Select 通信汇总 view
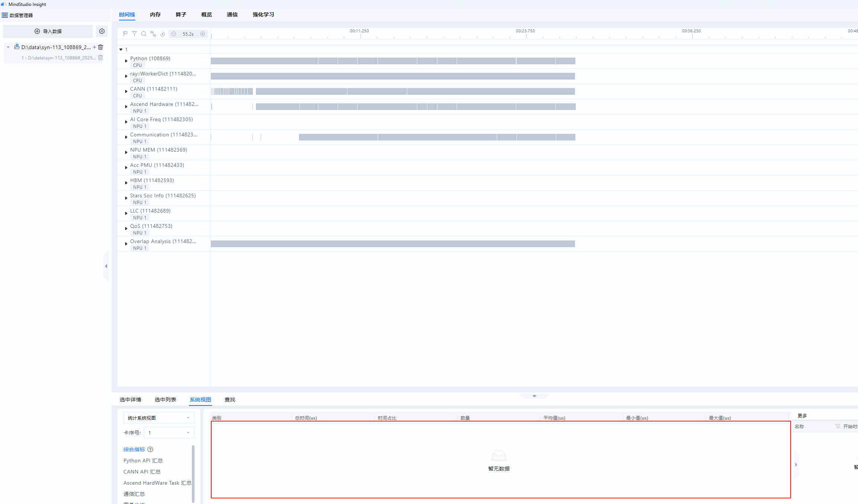This screenshot has height=504, width=858. click(134, 494)
